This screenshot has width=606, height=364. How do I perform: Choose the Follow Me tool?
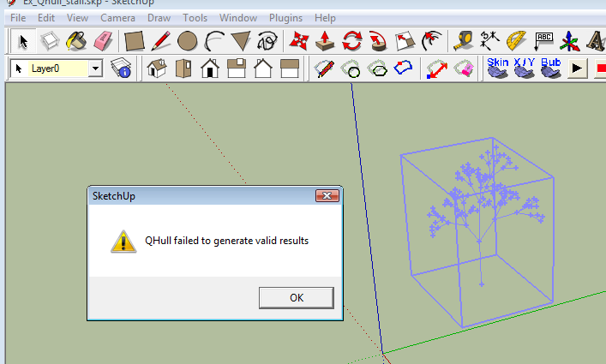(378, 41)
